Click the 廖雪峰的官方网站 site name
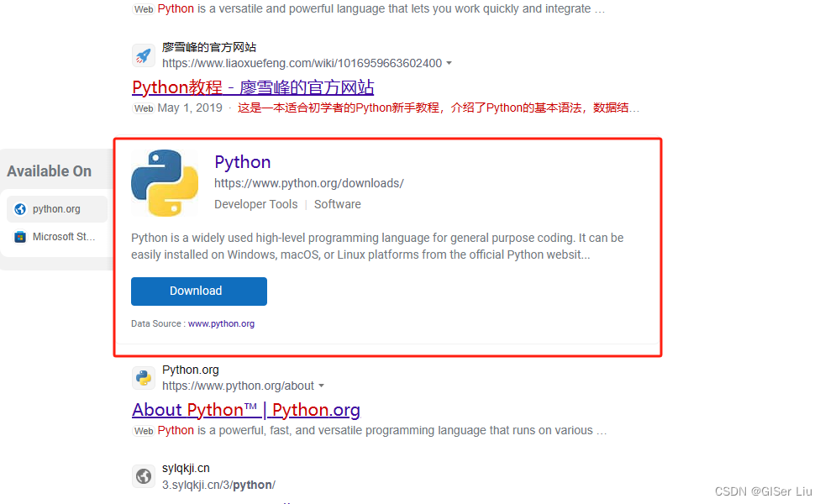This screenshot has width=825, height=504. tap(209, 47)
